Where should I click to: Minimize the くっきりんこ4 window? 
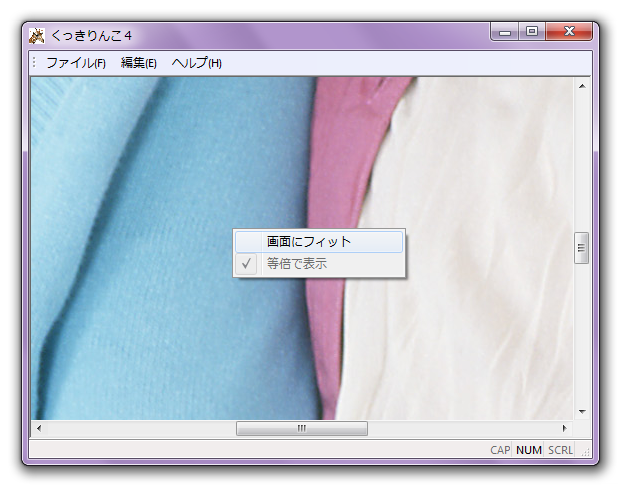tap(505, 32)
